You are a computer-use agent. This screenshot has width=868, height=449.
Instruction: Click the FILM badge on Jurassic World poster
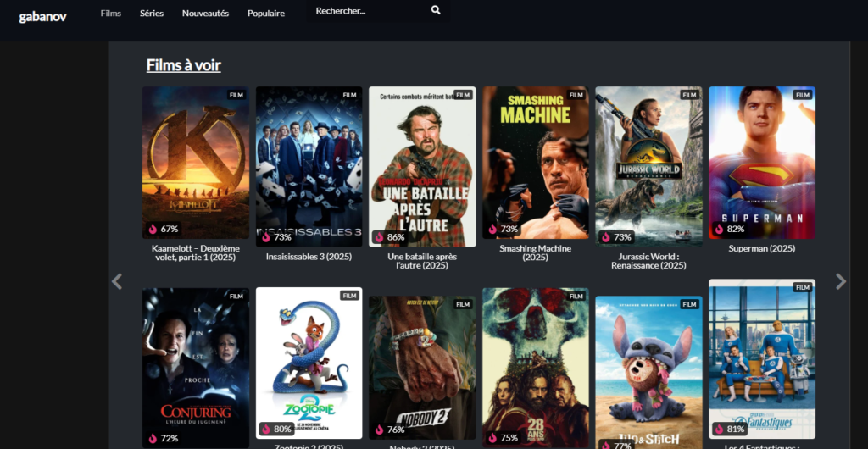coord(689,95)
